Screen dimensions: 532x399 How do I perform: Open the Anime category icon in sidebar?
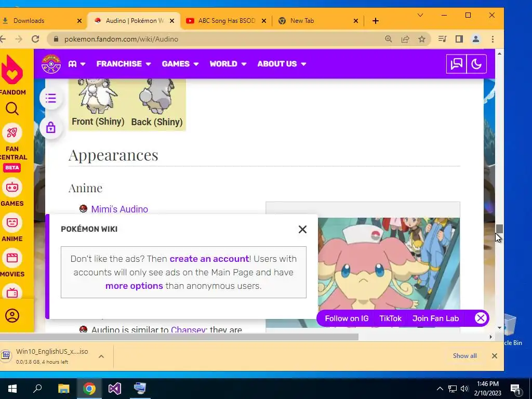[12, 222]
